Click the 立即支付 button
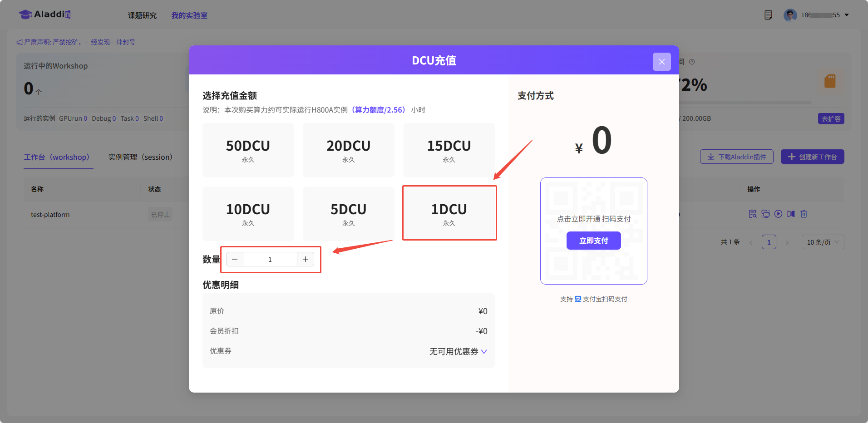868x423 pixels. click(x=593, y=241)
